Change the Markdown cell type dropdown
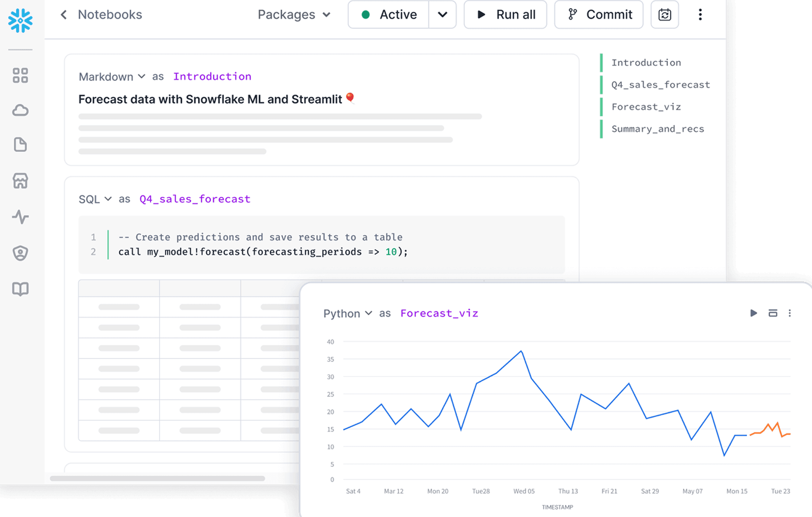The height and width of the screenshot is (517, 812). [x=111, y=76]
